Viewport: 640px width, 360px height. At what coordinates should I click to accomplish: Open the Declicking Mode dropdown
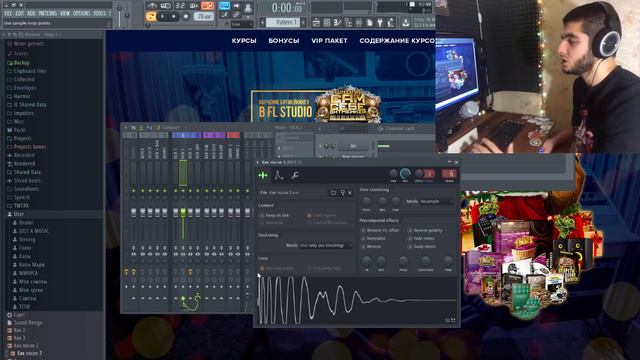tap(326, 245)
